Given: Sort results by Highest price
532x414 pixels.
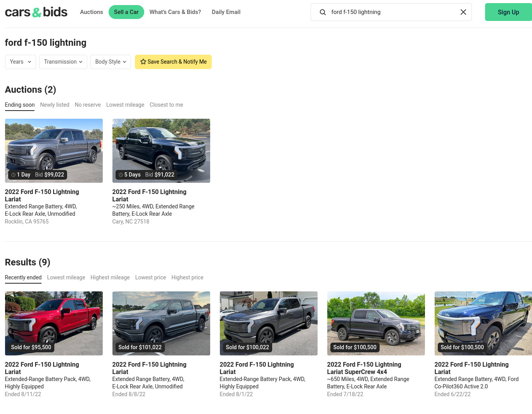Looking at the screenshot, I should pyautogui.click(x=187, y=277).
